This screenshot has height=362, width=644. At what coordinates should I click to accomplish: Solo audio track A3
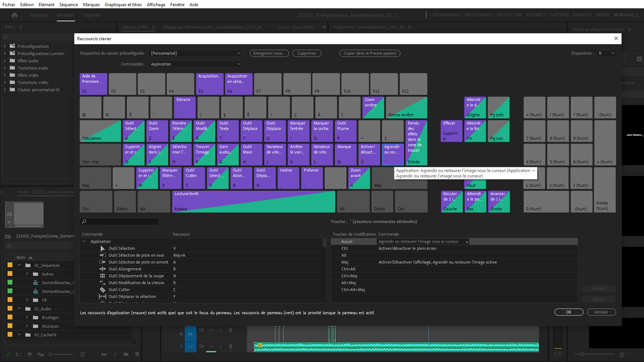coord(221,330)
